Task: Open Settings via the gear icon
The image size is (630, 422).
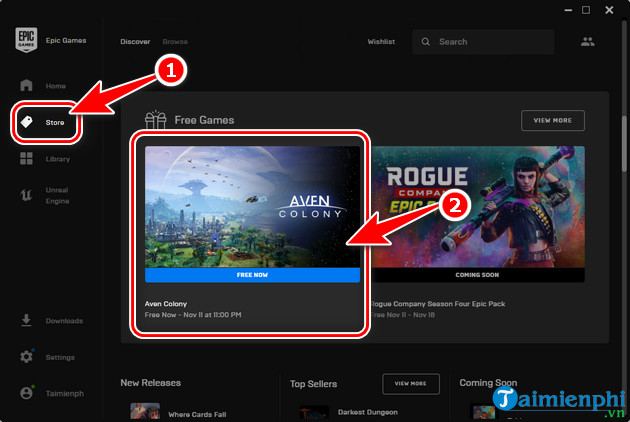Action: 27,356
